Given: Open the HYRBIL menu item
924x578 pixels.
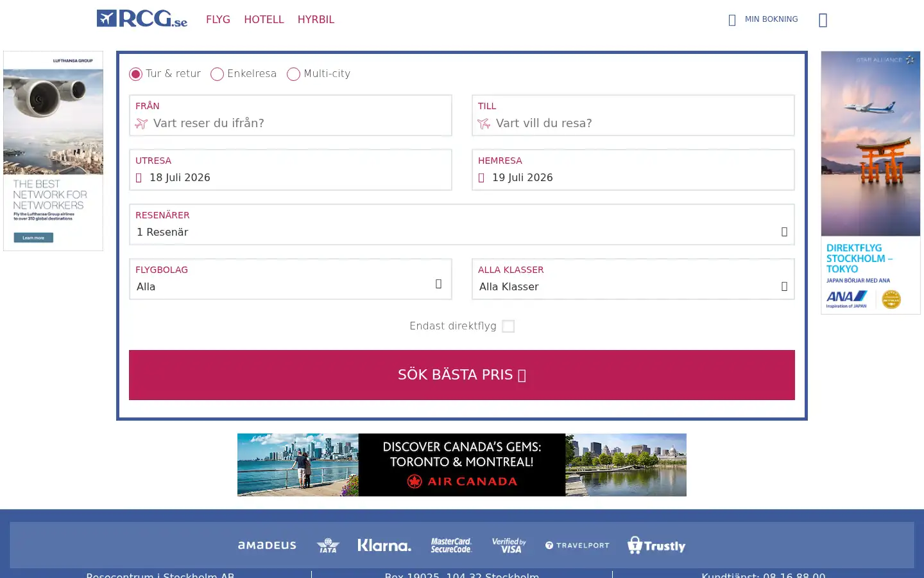Looking at the screenshot, I should [x=316, y=19].
